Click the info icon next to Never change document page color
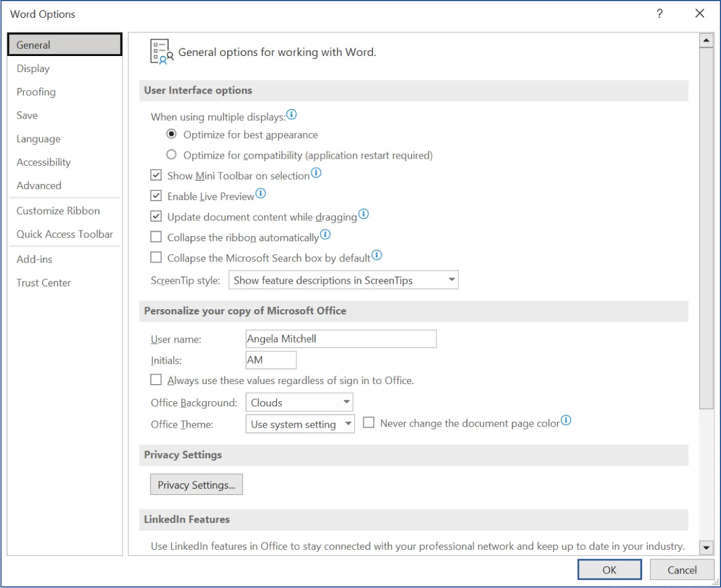Viewport: 721px width, 588px height. (x=566, y=421)
